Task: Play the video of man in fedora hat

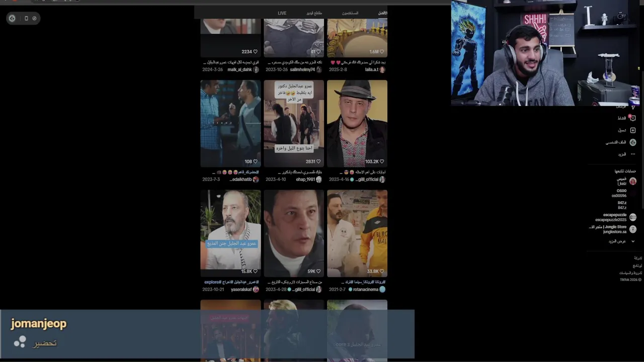Action: pyautogui.click(x=357, y=123)
